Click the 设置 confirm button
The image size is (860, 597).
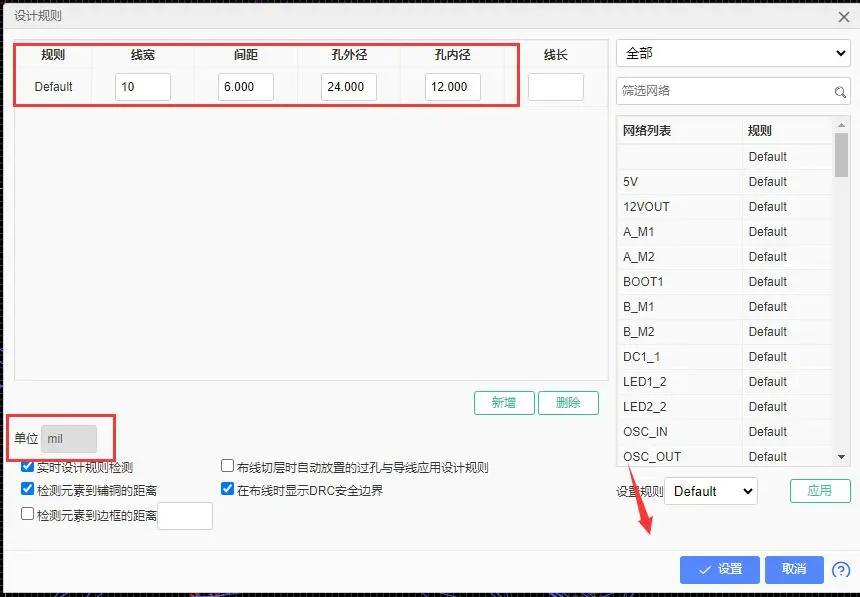click(x=720, y=569)
